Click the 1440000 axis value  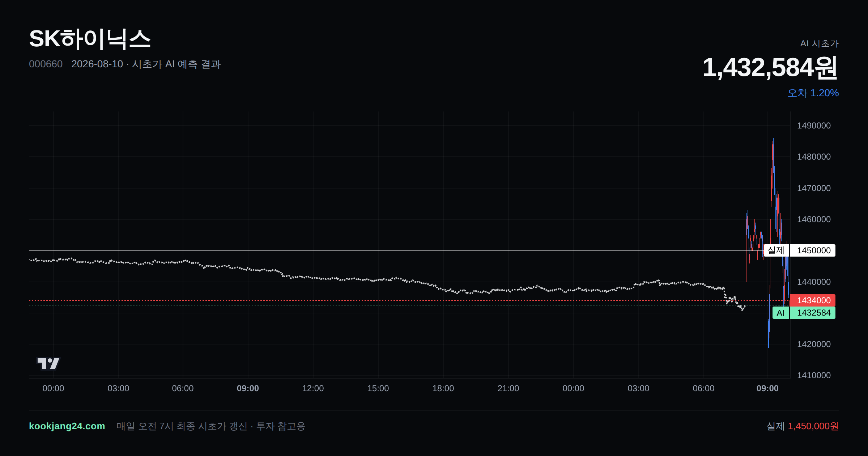click(x=814, y=282)
